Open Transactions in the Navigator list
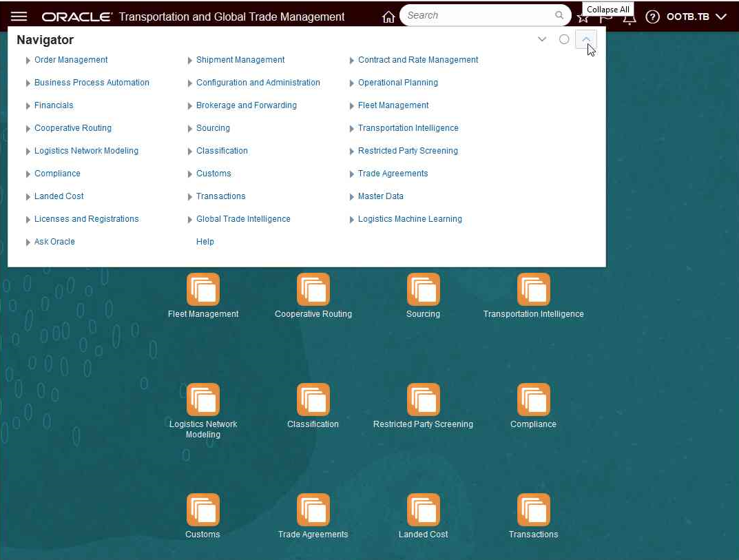 click(220, 196)
